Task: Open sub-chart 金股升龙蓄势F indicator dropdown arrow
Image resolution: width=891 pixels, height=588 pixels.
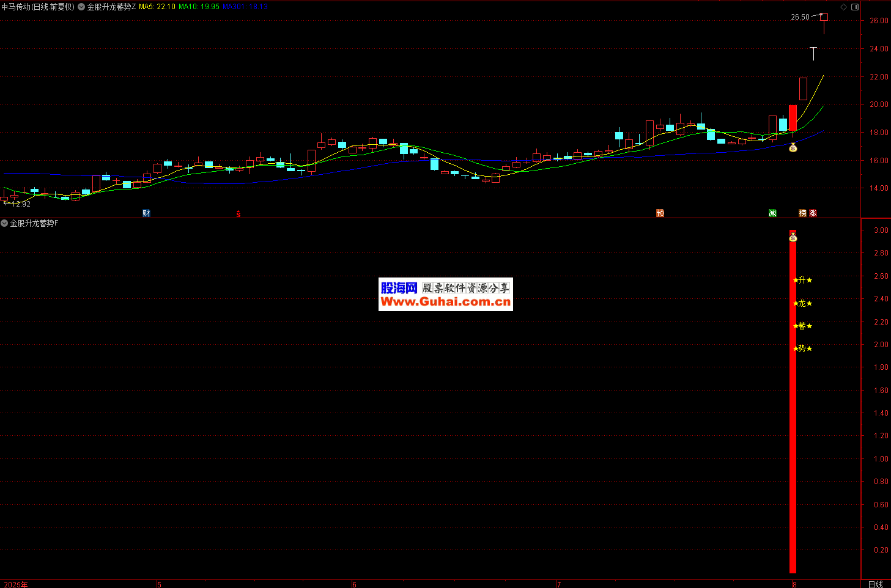Action: 4,223
